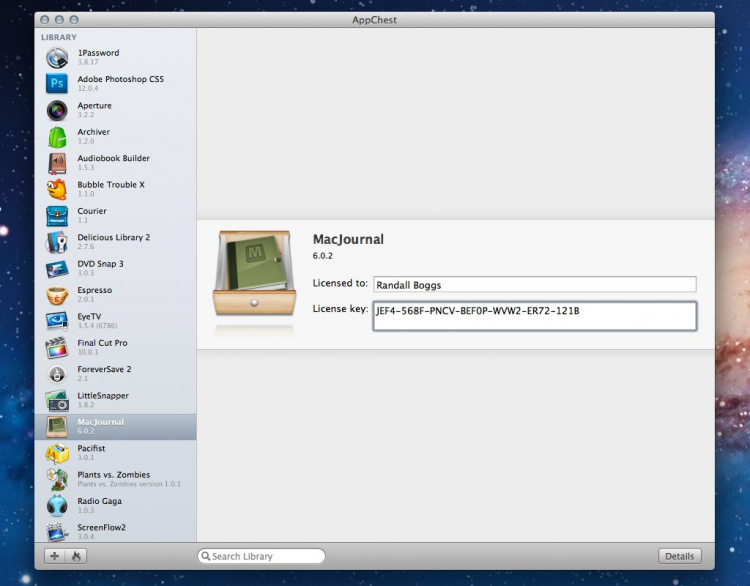The height and width of the screenshot is (586, 750).
Task: Click the Bubble Trouble X fish icon
Action: [x=57, y=189]
